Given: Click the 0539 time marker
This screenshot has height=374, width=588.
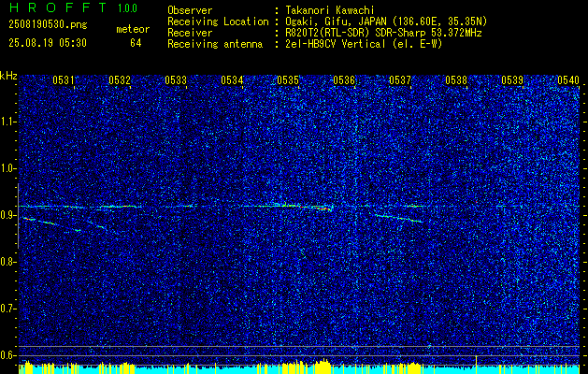Looking at the screenshot, I should click(x=512, y=80).
